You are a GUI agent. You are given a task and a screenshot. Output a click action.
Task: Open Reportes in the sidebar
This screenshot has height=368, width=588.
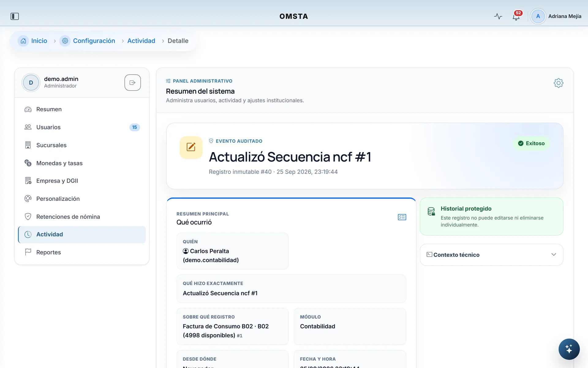click(x=82, y=252)
